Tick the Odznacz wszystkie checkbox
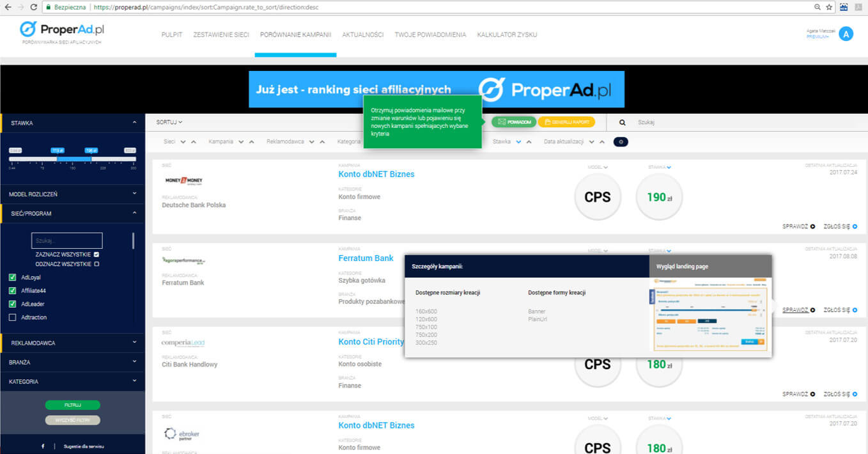868x454 pixels. pos(97,264)
